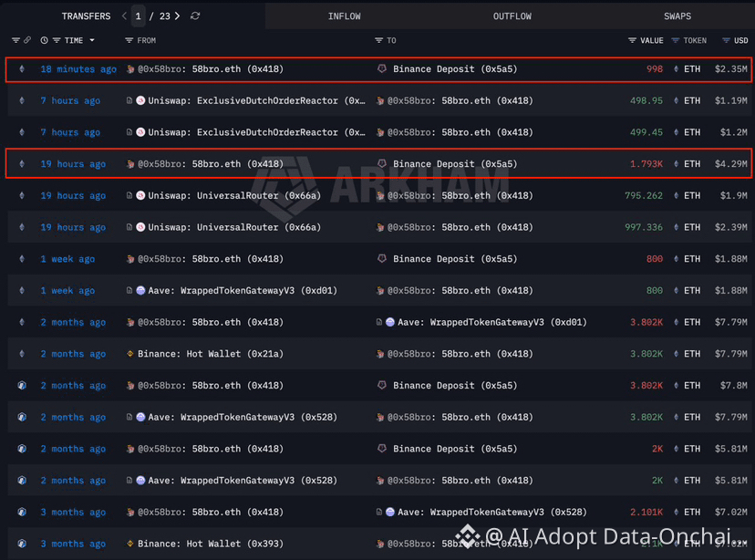This screenshot has height=560, width=755.
Task: Open Aave WrappedTokenGatewayV3 (0xd01) sender, 800 row
Action: [x=243, y=291]
